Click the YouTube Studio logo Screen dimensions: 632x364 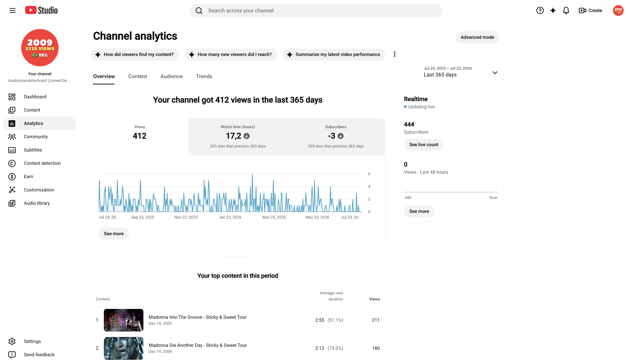pyautogui.click(x=41, y=10)
